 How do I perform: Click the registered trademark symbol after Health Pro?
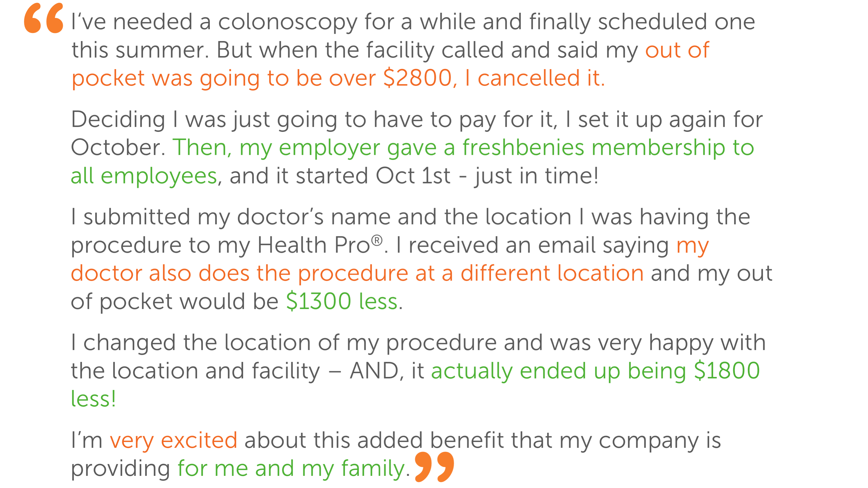pyautogui.click(x=377, y=240)
